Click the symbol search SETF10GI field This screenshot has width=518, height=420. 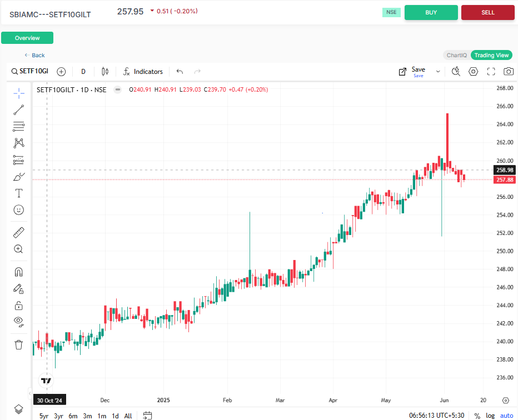[29, 71]
